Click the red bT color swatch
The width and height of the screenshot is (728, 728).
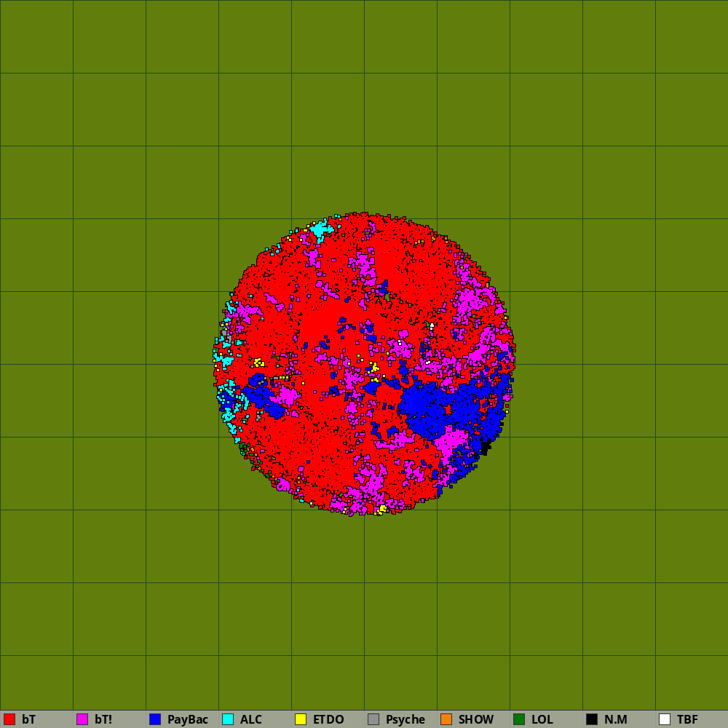9,719
